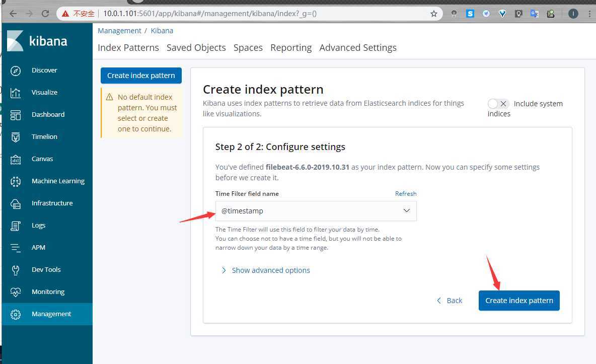Open Dashboard icon in sidebar
Viewport: 596px width, 364px height.
[x=16, y=115]
